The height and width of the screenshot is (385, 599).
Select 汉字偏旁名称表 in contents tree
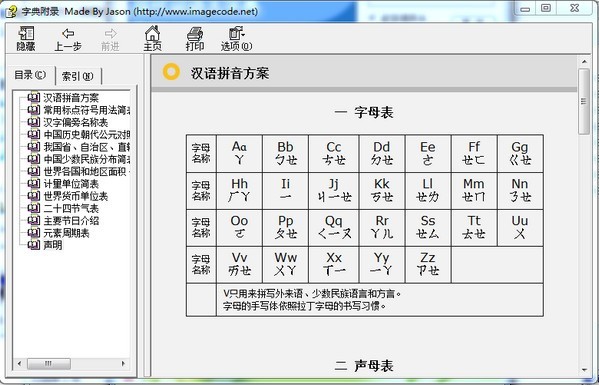pos(76,122)
